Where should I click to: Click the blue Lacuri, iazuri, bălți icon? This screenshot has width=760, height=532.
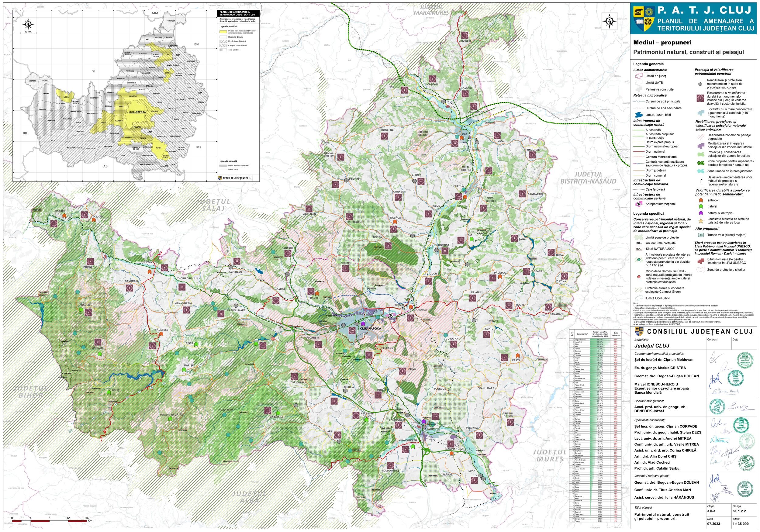point(638,115)
